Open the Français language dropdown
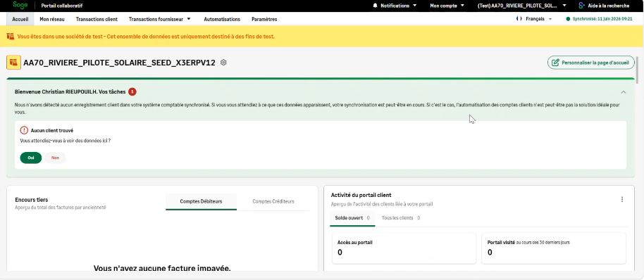Screen dimensions: 644x280 click(x=534, y=19)
